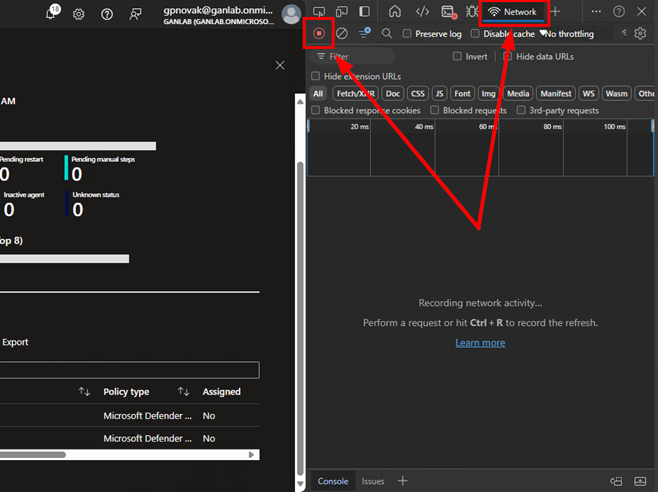The height and width of the screenshot is (492, 658).
Task: Enable the Preserve log checkbox
Action: tap(408, 34)
